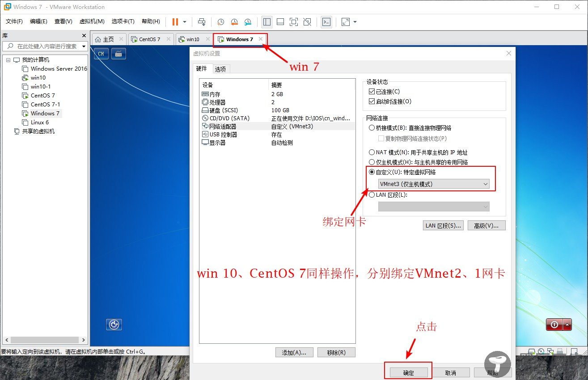Click the LAN 区段(S)... button
Image resolution: width=588 pixels, height=380 pixels.
coord(443,225)
